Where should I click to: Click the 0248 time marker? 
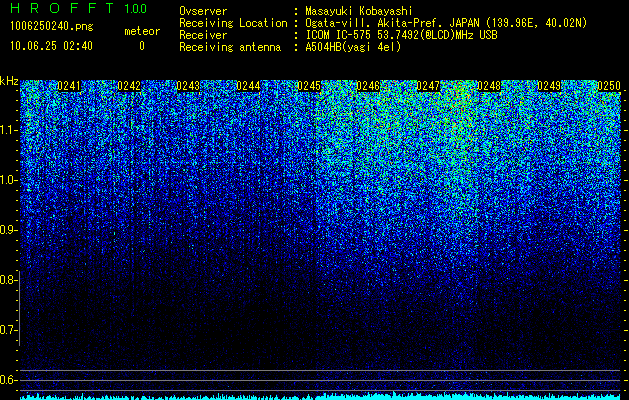[x=489, y=86]
